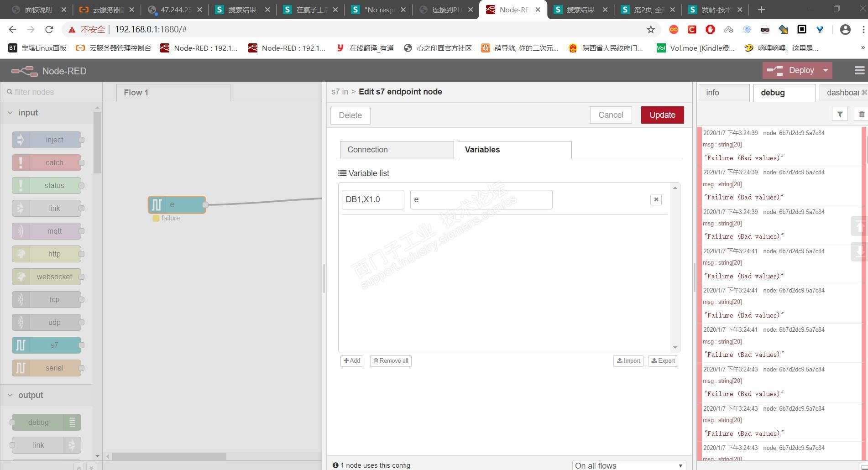Select the s7 node in palette
The image size is (868, 470).
(47, 345)
